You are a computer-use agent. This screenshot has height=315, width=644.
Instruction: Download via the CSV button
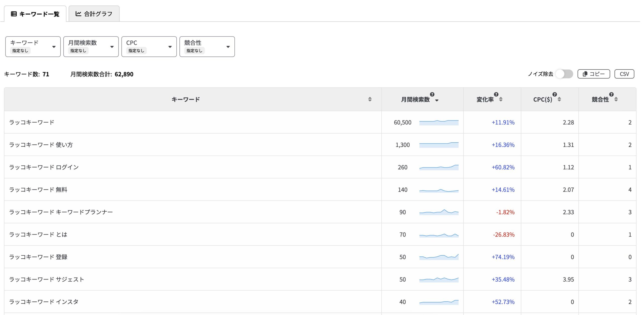(x=624, y=74)
